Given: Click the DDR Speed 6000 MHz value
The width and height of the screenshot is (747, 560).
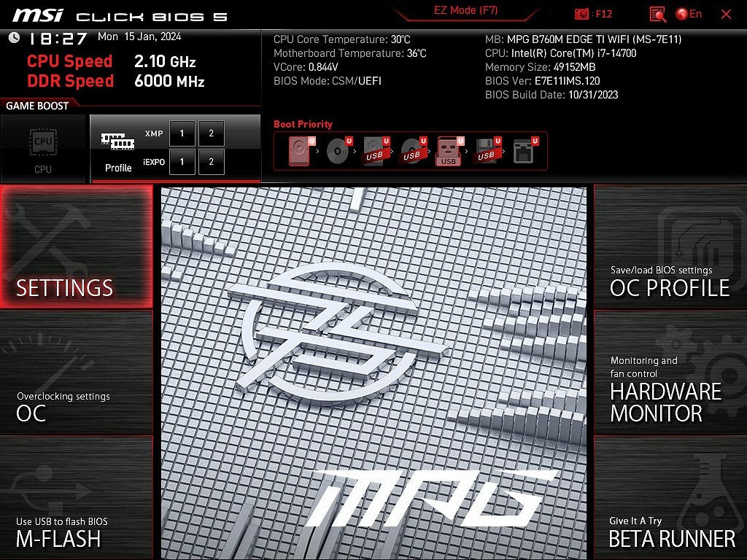Looking at the screenshot, I should point(169,81).
